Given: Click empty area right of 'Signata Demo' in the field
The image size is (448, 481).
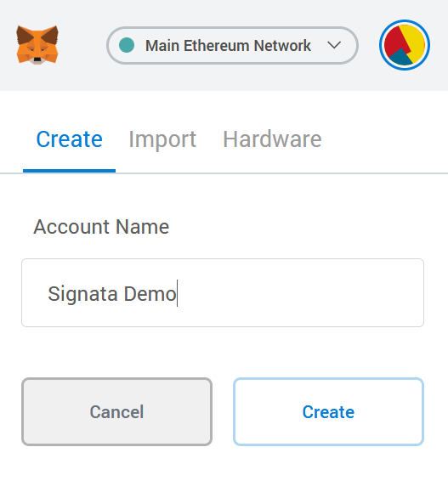Looking at the screenshot, I should (x=299, y=292).
